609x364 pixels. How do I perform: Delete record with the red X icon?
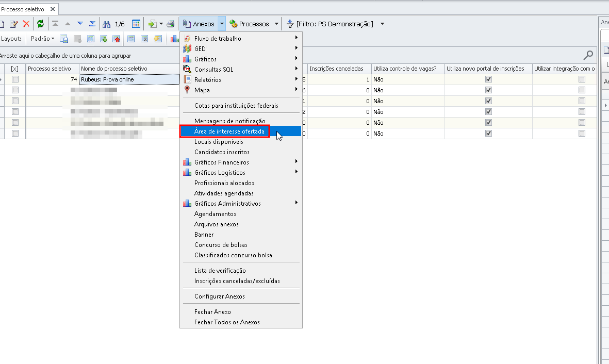click(26, 24)
